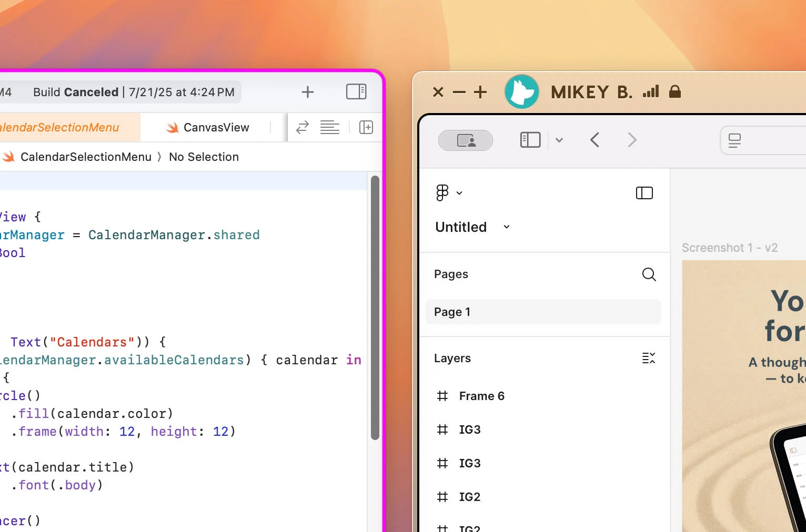Click the Pages section header
806x532 pixels.
tap(451, 274)
